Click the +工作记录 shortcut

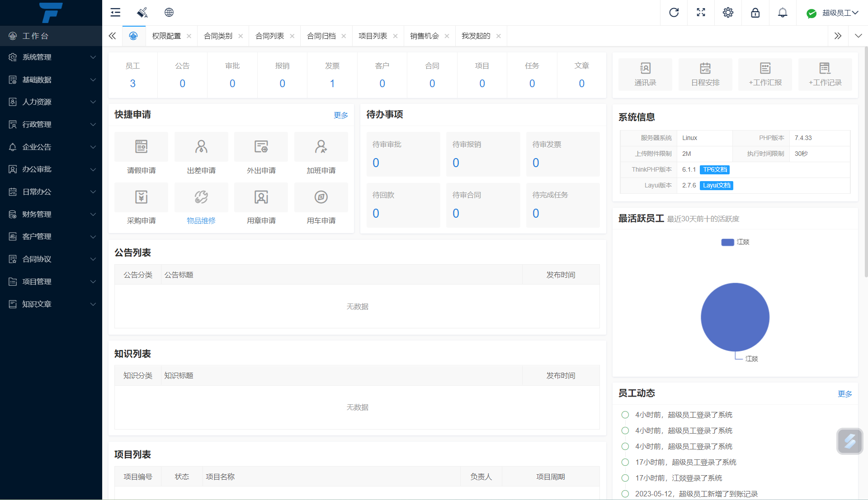coord(825,75)
